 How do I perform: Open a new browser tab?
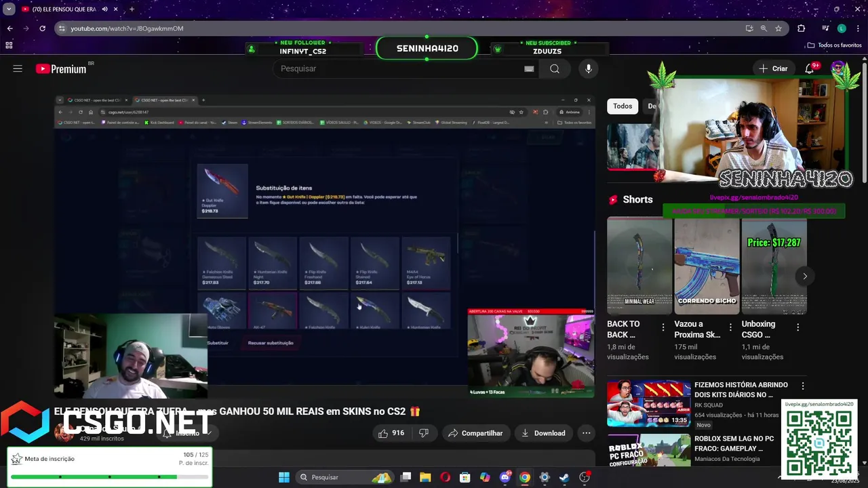tap(132, 9)
